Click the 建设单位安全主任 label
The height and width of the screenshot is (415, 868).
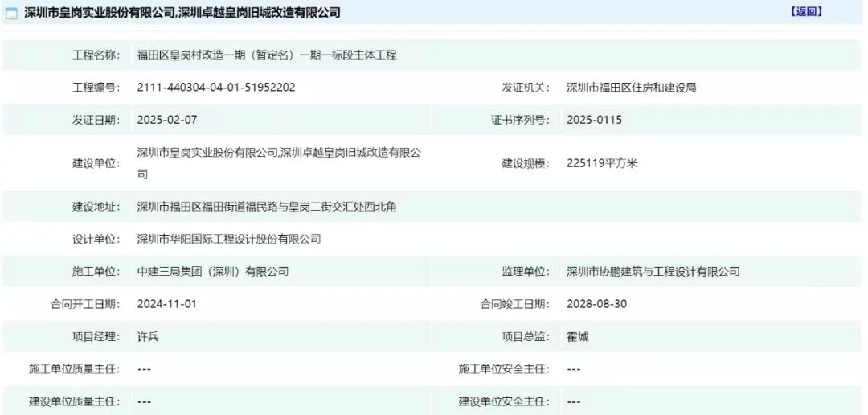point(504,401)
